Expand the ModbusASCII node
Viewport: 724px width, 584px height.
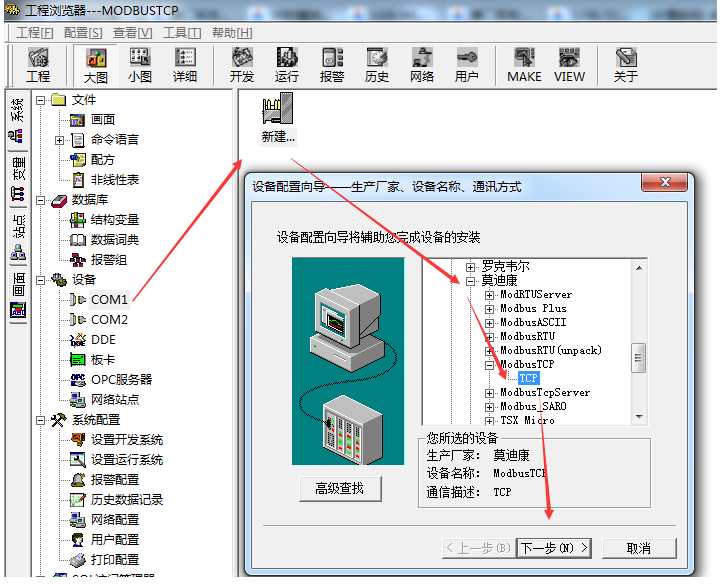[x=489, y=323]
